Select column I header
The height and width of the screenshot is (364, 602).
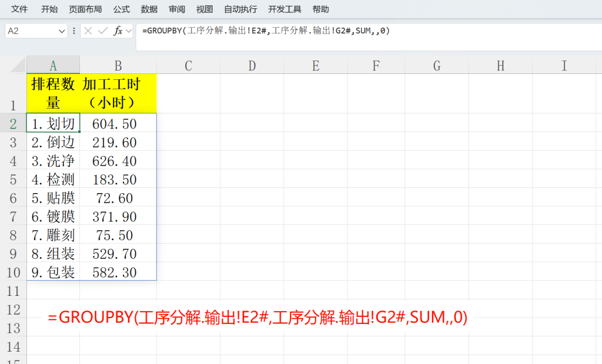pyautogui.click(x=564, y=66)
